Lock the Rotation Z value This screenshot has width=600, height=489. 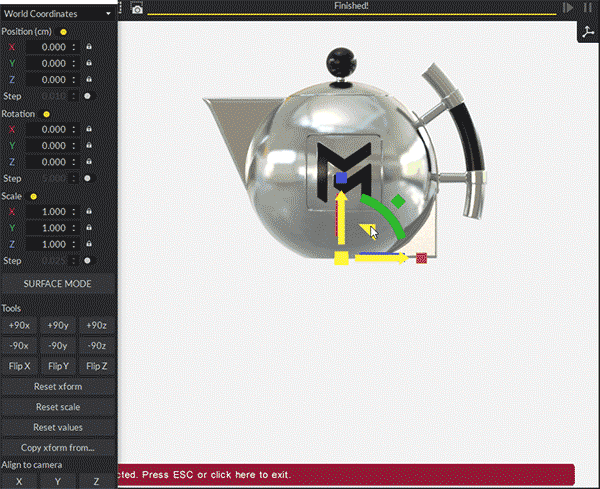pos(89,162)
